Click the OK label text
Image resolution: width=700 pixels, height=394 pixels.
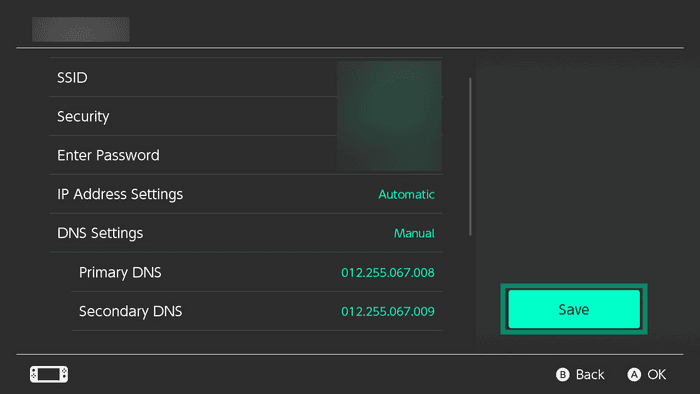click(657, 374)
